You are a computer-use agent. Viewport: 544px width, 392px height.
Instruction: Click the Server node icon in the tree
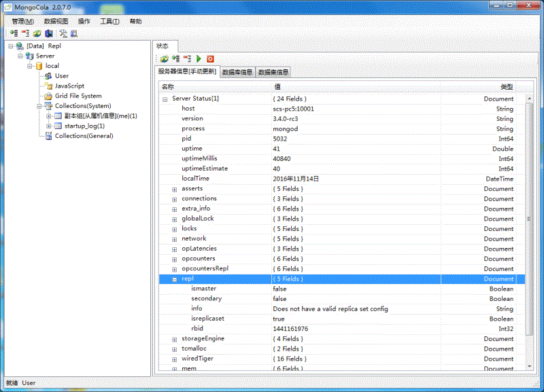(30, 56)
